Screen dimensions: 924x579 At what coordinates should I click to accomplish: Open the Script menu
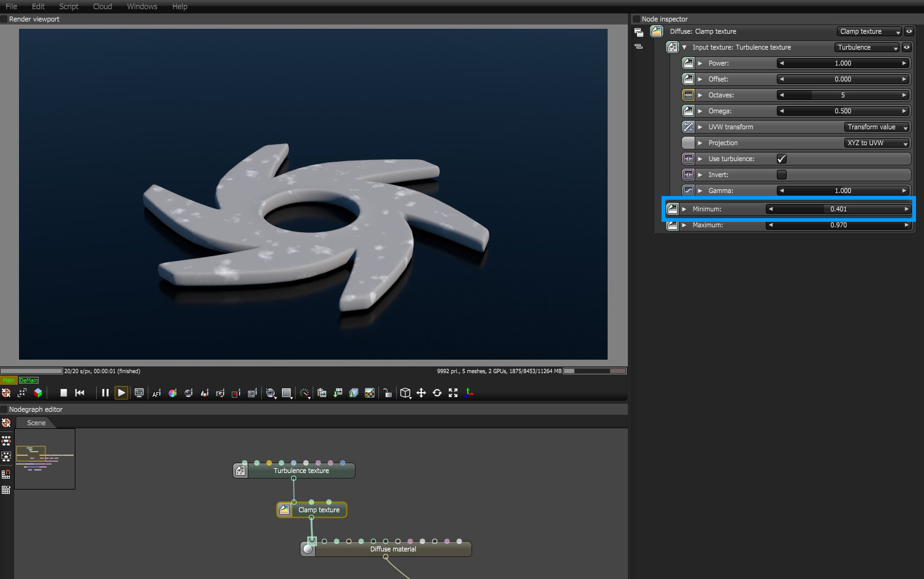pos(69,6)
